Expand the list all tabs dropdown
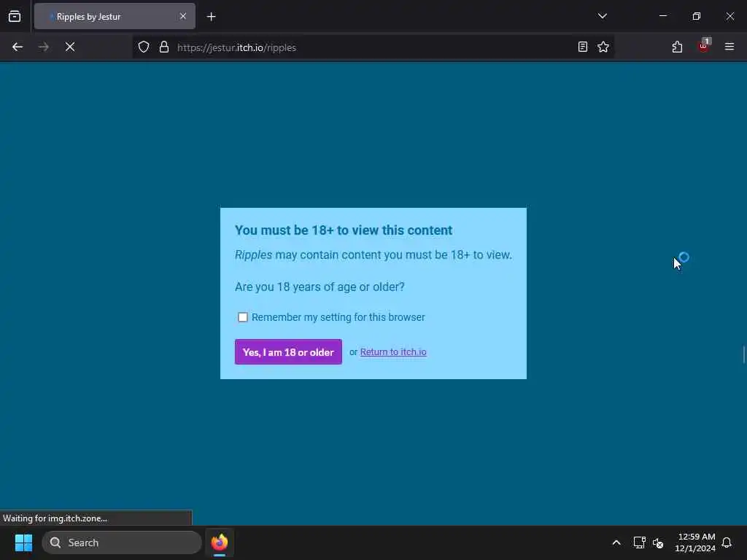 tap(602, 16)
